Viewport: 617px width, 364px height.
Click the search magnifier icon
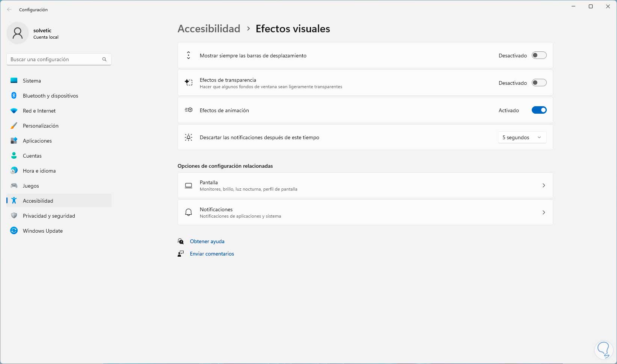coord(104,59)
